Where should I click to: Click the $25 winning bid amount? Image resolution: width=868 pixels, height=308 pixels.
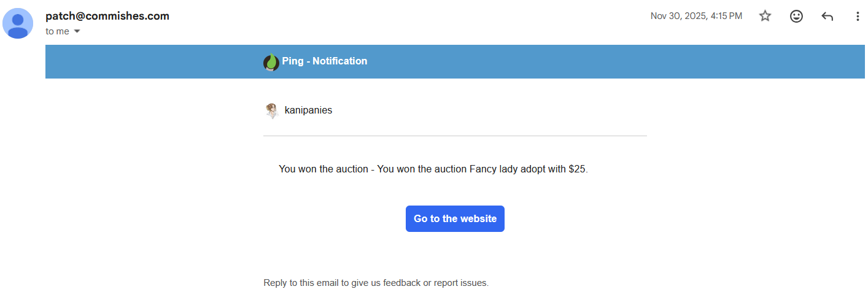pyautogui.click(x=577, y=169)
